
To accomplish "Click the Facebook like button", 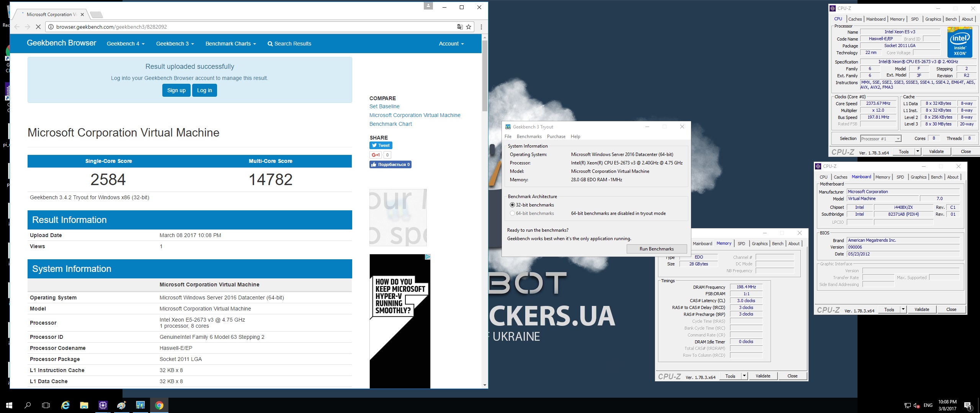I will [390, 164].
